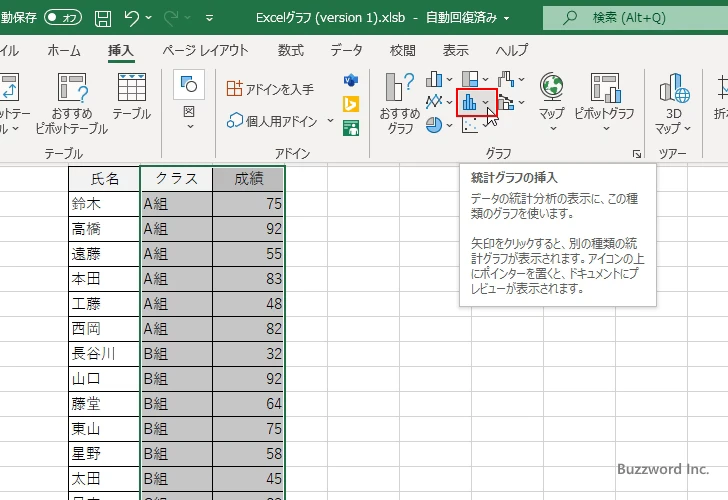
Task: Expand the hierarchy chart dropdown arrow
Action: click(x=486, y=79)
